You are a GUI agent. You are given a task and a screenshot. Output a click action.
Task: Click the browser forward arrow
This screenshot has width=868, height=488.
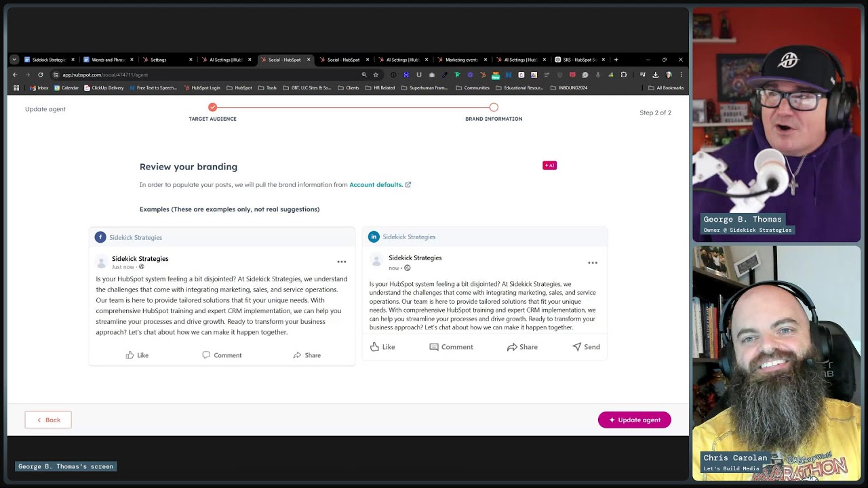(28, 75)
